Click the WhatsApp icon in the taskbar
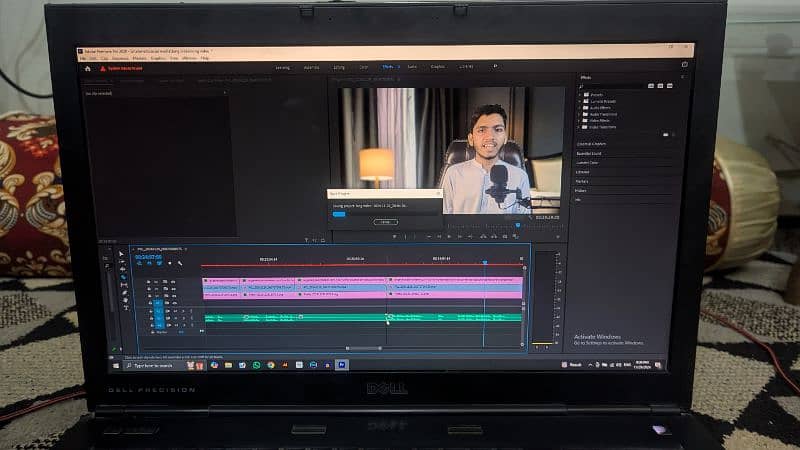Viewport: 800px width, 450px height. [256, 365]
